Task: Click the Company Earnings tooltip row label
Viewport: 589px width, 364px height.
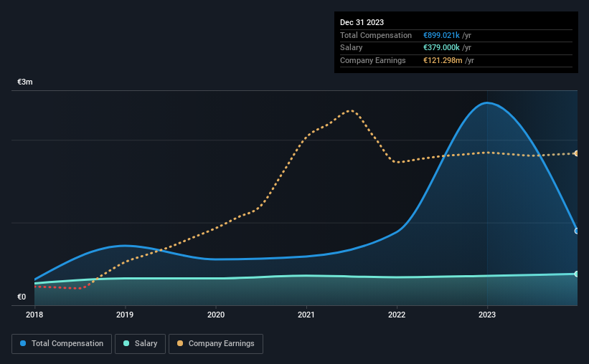Action: pyautogui.click(x=372, y=60)
